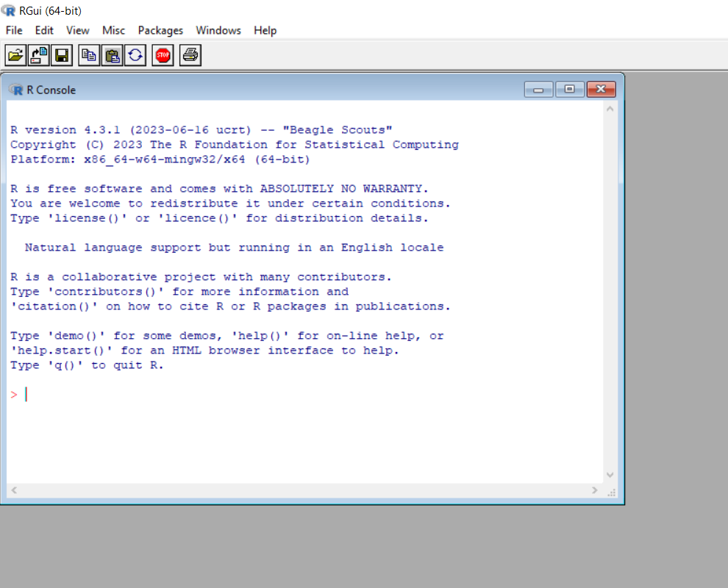Maximize the R Console window
Screen dimensions: 728x588
(x=570, y=89)
